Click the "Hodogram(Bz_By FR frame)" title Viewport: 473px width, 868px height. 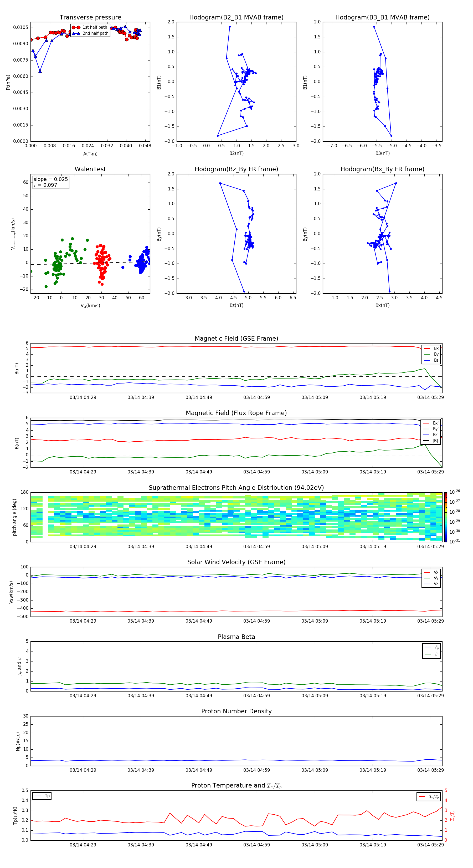click(x=236, y=169)
